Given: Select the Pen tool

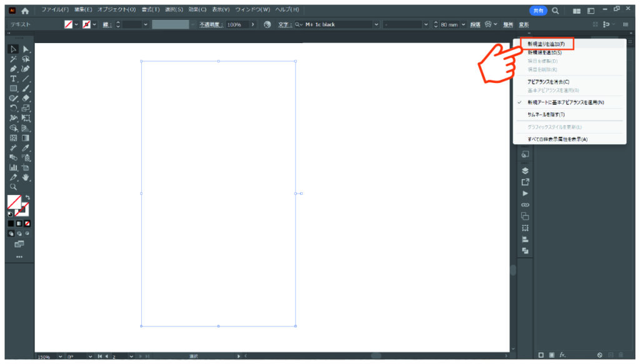Looking at the screenshot, I should click(13, 69).
